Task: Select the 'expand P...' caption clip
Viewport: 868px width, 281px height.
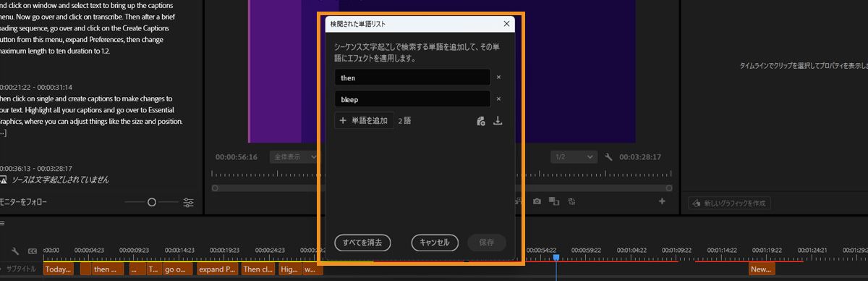Action: (x=217, y=269)
